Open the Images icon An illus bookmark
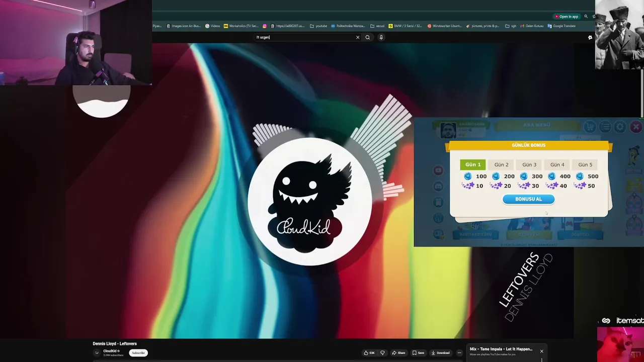 (x=184, y=26)
